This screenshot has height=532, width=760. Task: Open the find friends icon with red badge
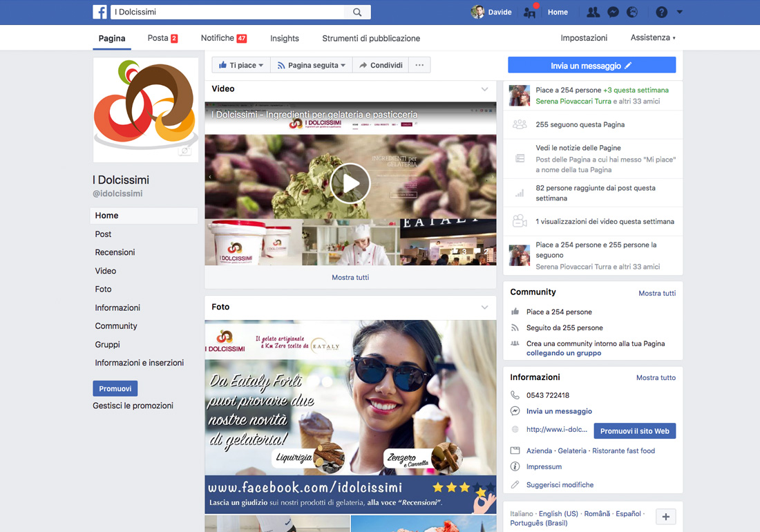pyautogui.click(x=530, y=12)
